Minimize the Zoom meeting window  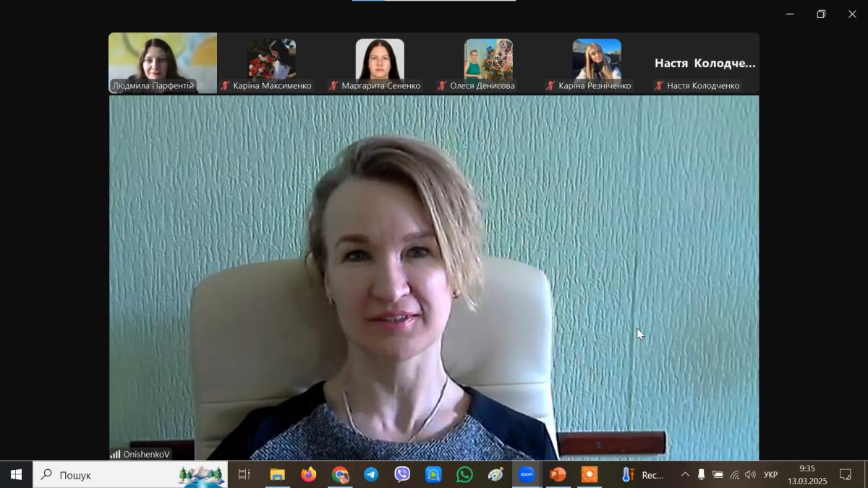(790, 14)
